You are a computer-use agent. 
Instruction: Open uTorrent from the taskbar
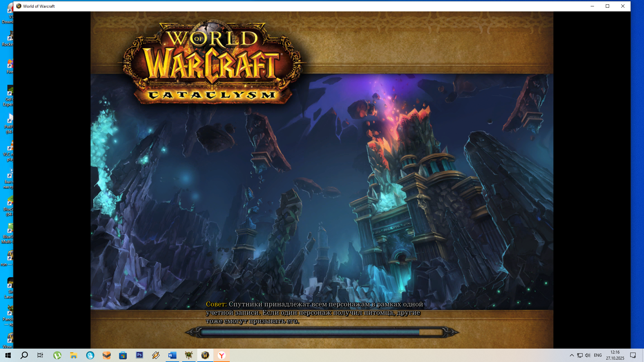(57, 355)
